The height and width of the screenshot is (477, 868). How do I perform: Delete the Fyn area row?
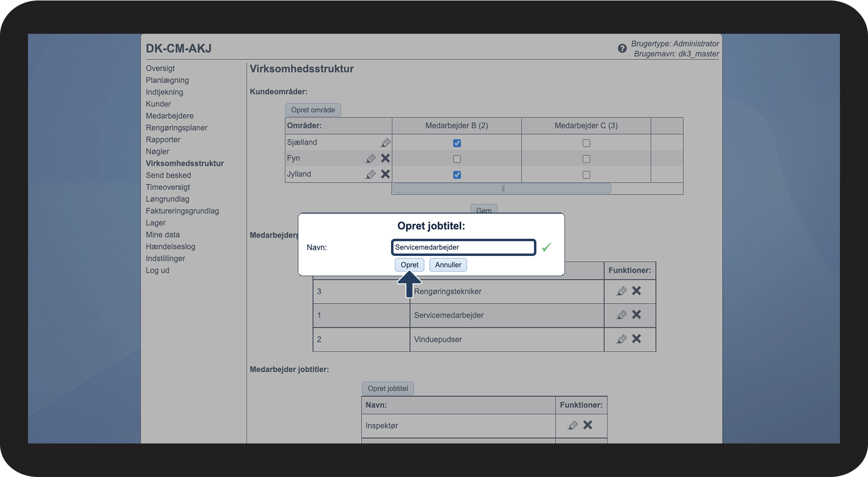pos(386,158)
